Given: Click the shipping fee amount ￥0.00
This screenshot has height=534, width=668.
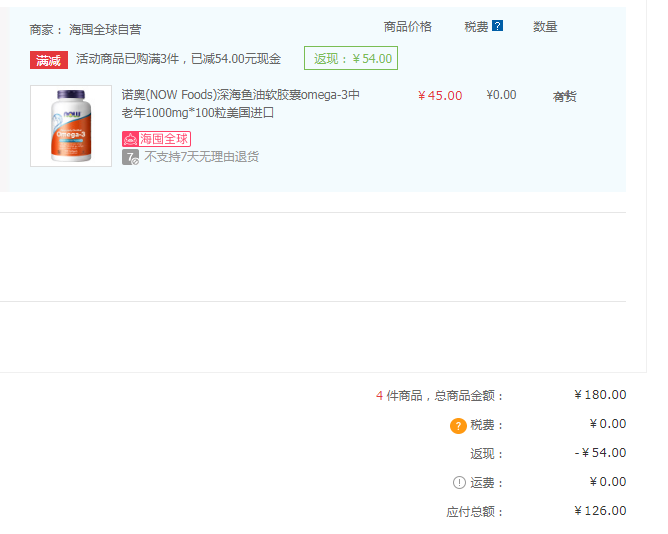Looking at the screenshot, I should [x=608, y=482].
